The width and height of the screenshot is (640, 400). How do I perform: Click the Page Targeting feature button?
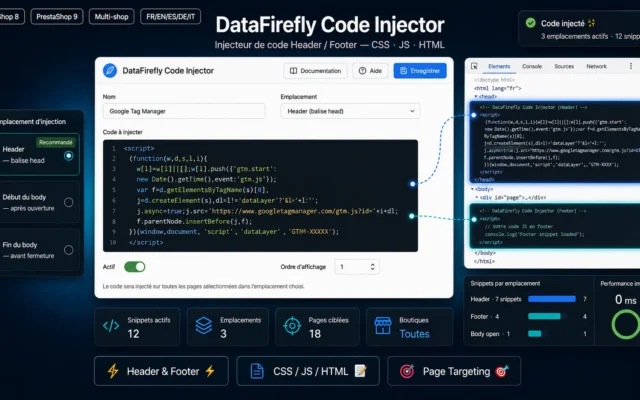[454, 371]
